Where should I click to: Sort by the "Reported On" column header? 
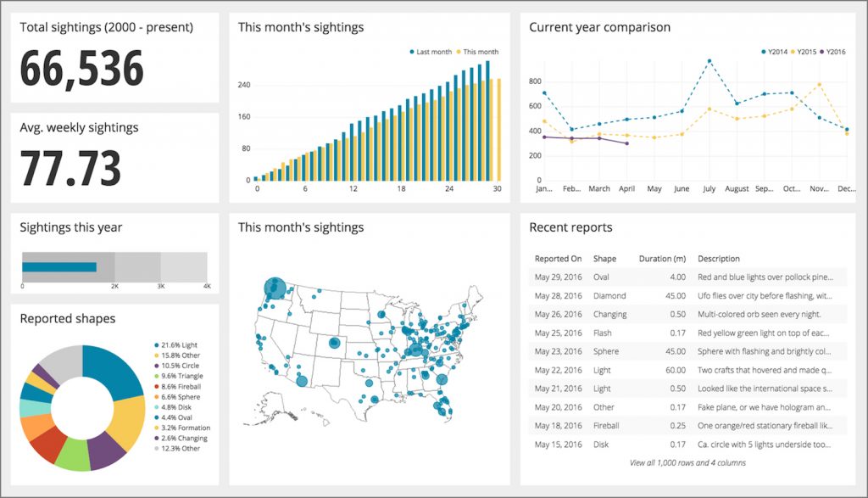557,259
